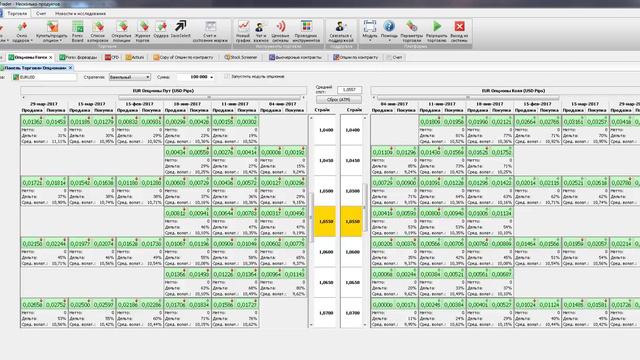The height and width of the screenshot is (360, 640).
Task: Click put price 0,00434
Action: pyautogui.click(x=176, y=152)
